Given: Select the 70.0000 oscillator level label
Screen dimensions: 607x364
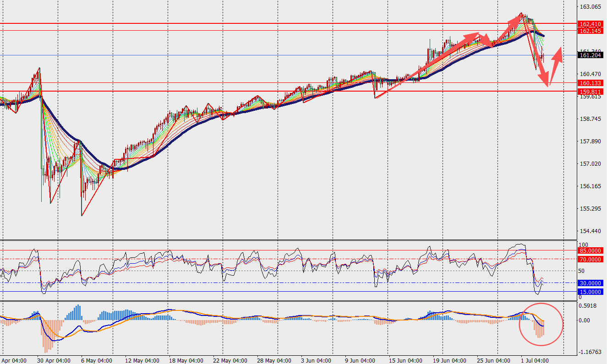Looking at the screenshot, I should (x=590, y=259).
